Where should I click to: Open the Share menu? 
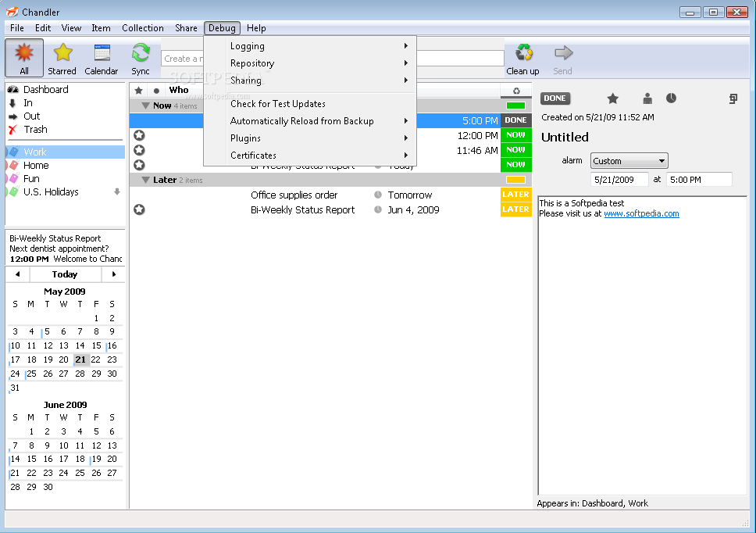click(186, 28)
